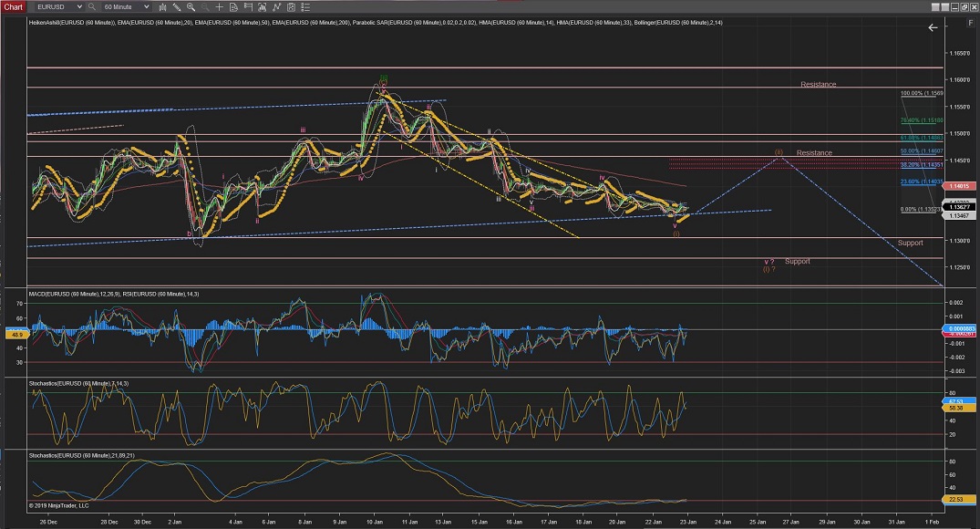
Task: Click the instrument search magnifier icon
Action: [91, 6]
